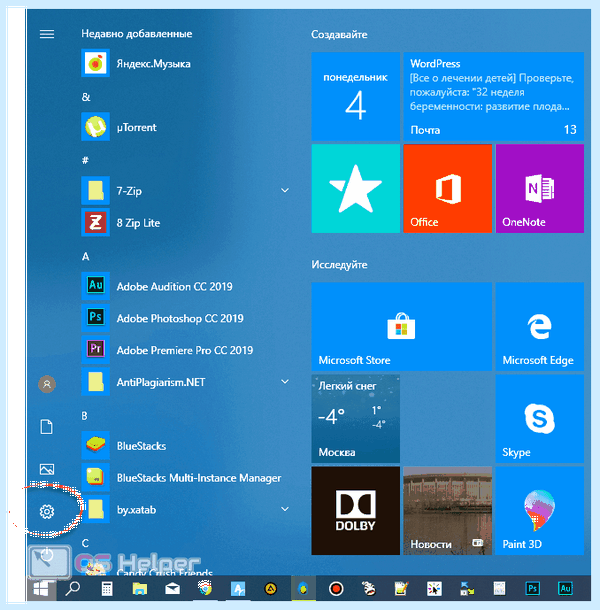This screenshot has height=610, width=600.
Task: Click the Windows Start button on taskbar
Action: point(42,589)
